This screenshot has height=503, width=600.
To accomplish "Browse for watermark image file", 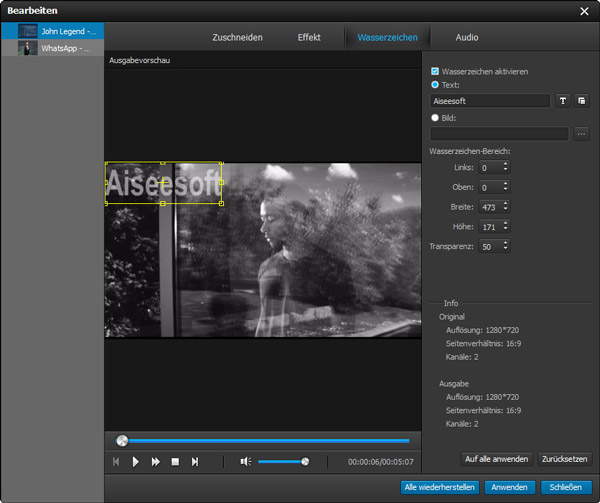I will (582, 134).
